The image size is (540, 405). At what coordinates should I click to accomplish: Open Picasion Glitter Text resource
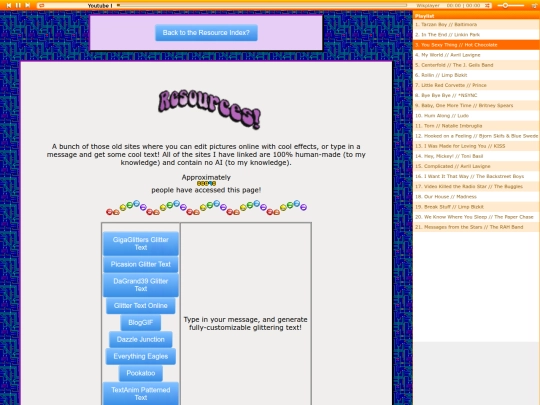[141, 264]
